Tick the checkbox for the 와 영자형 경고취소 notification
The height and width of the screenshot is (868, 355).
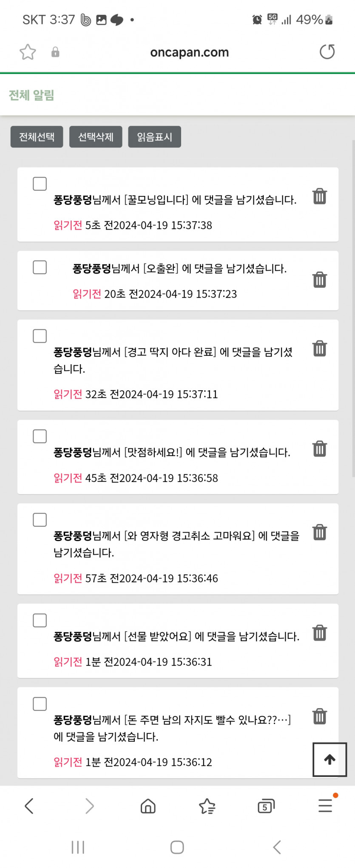[40, 520]
